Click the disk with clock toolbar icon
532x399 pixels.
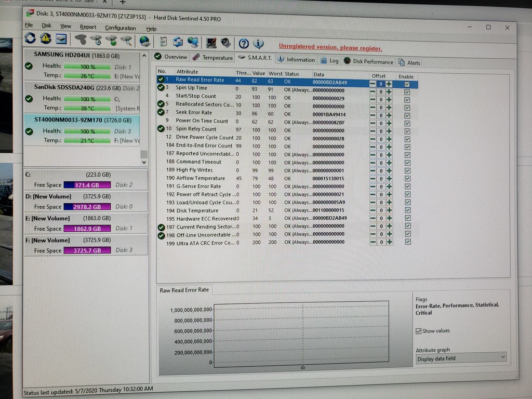[x=96, y=40]
